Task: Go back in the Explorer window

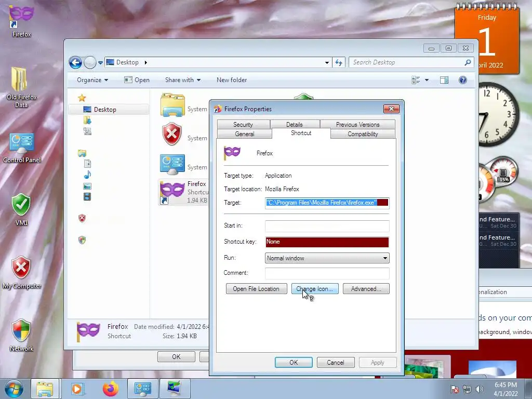Action: click(75, 62)
